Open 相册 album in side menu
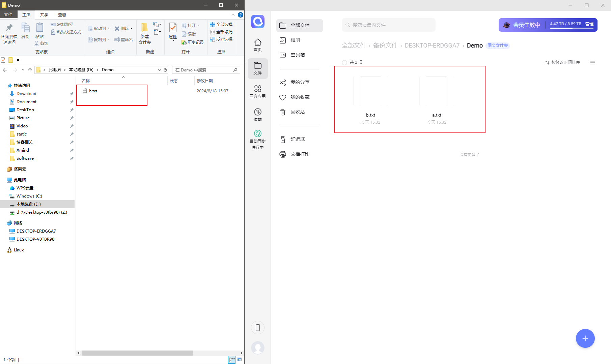This screenshot has width=611, height=364. pyautogui.click(x=300, y=40)
